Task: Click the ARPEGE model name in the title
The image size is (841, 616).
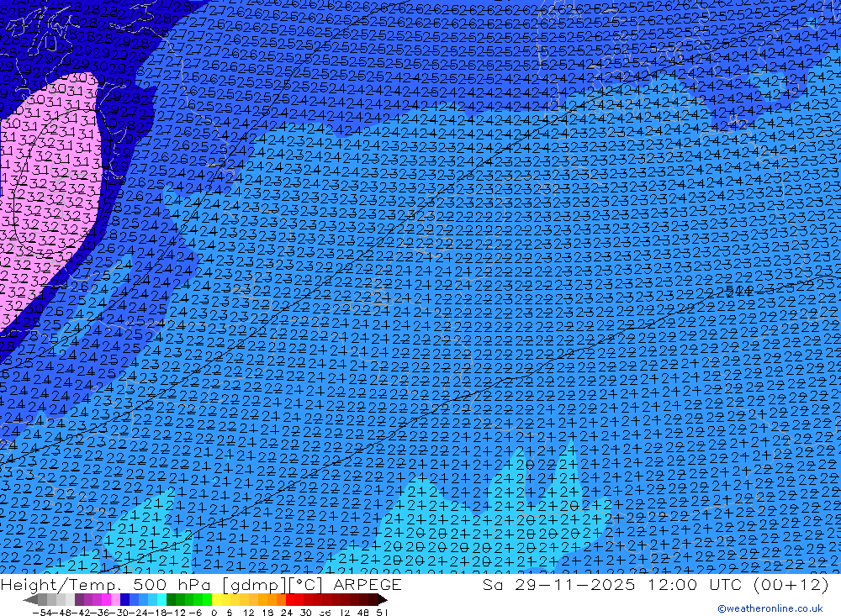Action: pos(367,584)
